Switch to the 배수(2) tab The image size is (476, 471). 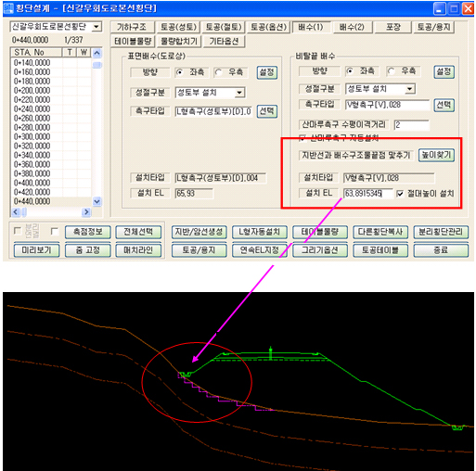click(x=352, y=27)
